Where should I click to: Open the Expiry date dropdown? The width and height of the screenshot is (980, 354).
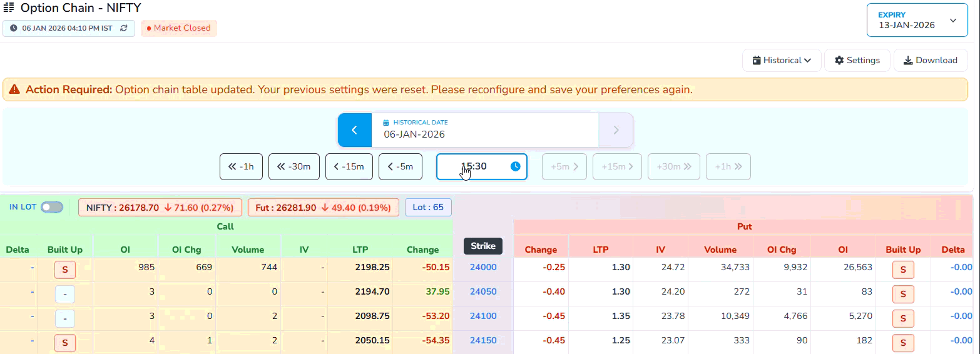(x=917, y=20)
